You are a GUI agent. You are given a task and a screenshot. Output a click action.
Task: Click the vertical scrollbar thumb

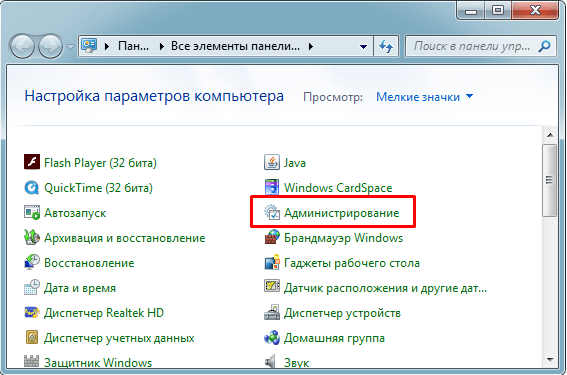[x=550, y=180]
